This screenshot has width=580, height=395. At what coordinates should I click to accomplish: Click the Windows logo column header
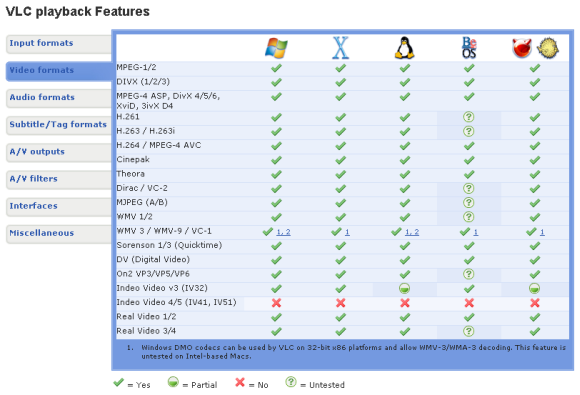(276, 48)
